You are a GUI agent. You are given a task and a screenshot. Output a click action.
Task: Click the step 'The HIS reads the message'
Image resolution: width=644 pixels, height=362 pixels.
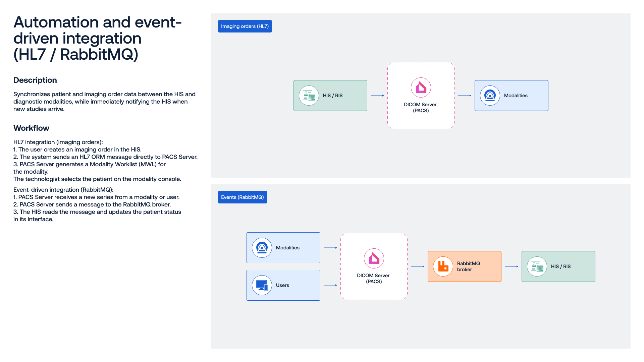click(97, 216)
